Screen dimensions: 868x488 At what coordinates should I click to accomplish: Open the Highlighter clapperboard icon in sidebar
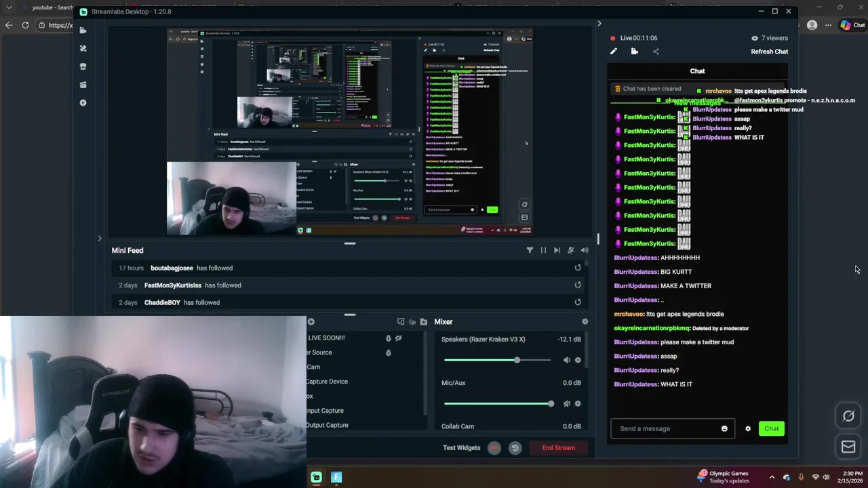[83, 85]
